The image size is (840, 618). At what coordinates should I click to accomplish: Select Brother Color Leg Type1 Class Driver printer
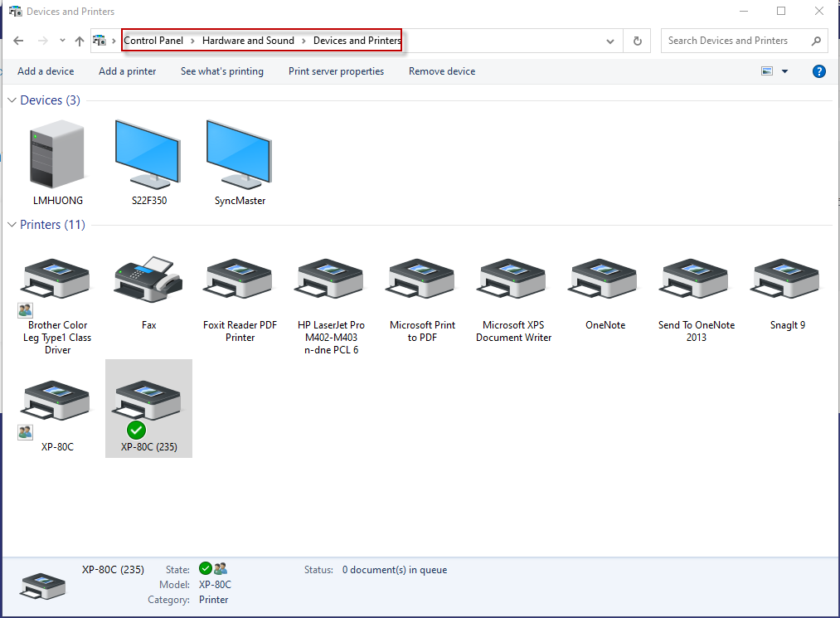pos(57,279)
